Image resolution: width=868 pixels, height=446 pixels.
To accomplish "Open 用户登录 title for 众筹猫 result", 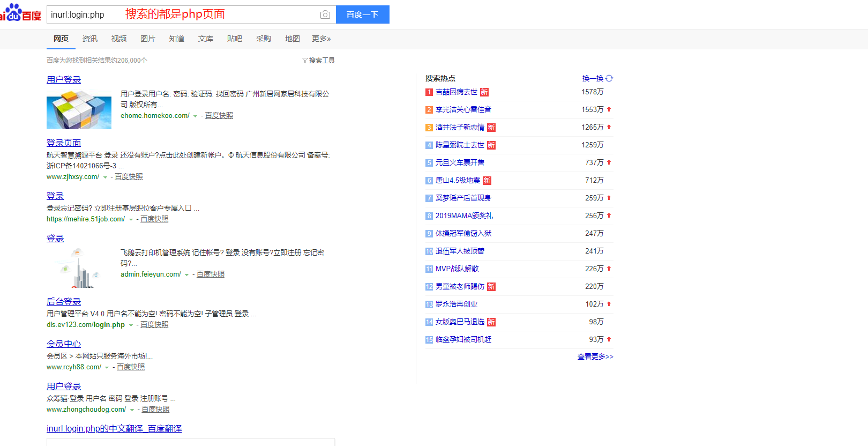I will pos(64,386).
